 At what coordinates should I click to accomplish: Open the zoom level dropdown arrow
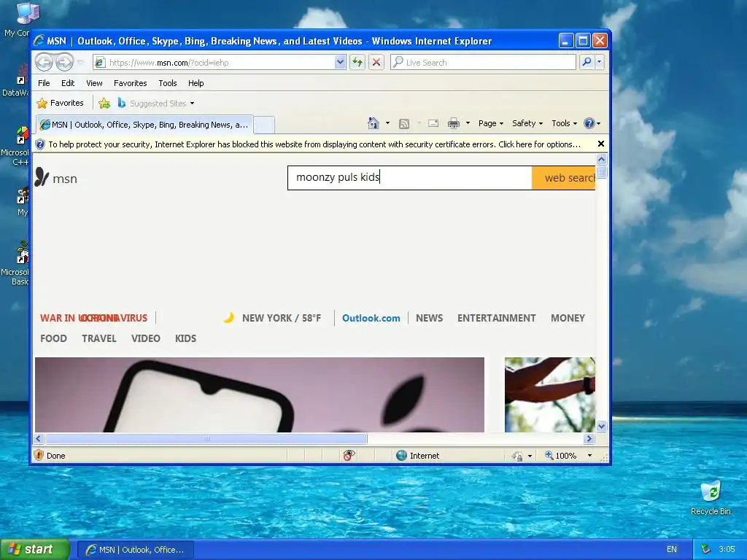click(x=589, y=456)
